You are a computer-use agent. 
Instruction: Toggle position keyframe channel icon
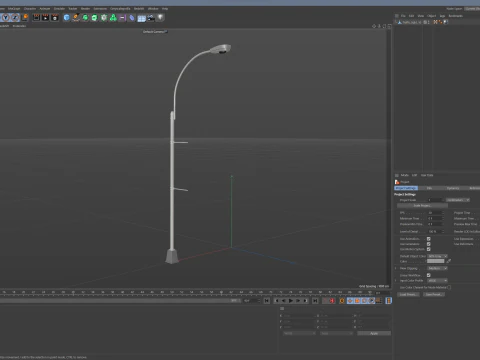[350, 301]
